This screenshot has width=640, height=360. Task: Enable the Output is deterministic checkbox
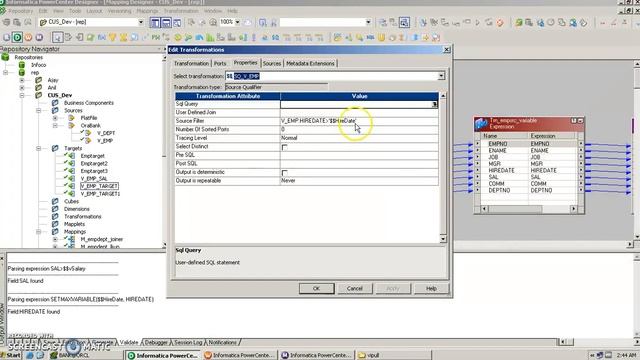click(x=284, y=173)
